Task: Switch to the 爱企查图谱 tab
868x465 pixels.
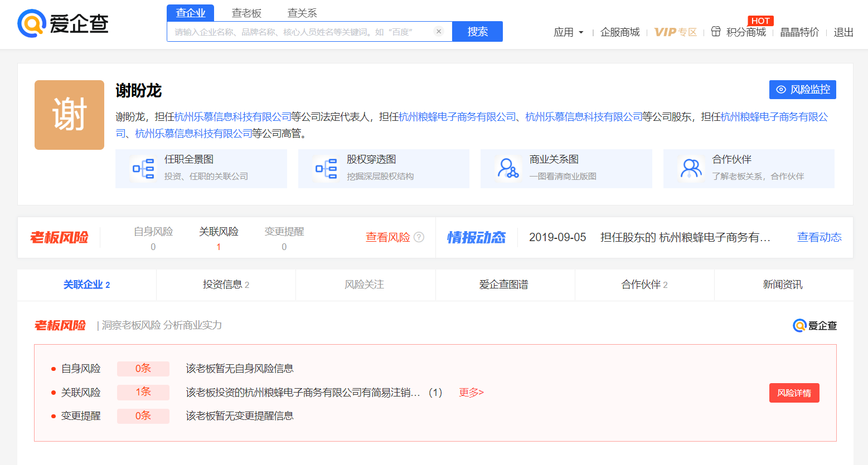Action: [x=504, y=285]
